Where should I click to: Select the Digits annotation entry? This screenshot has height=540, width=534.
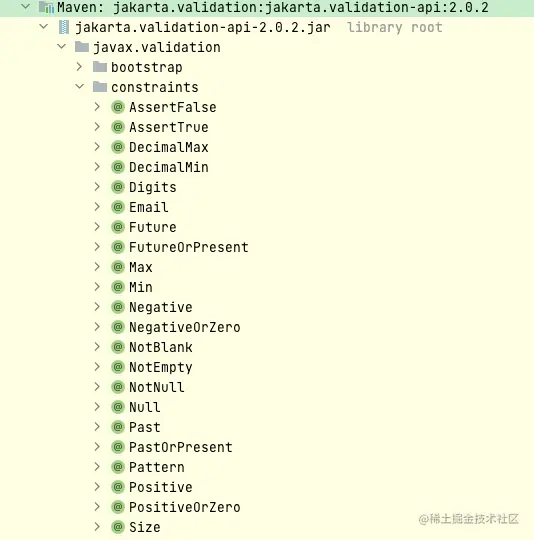point(153,187)
